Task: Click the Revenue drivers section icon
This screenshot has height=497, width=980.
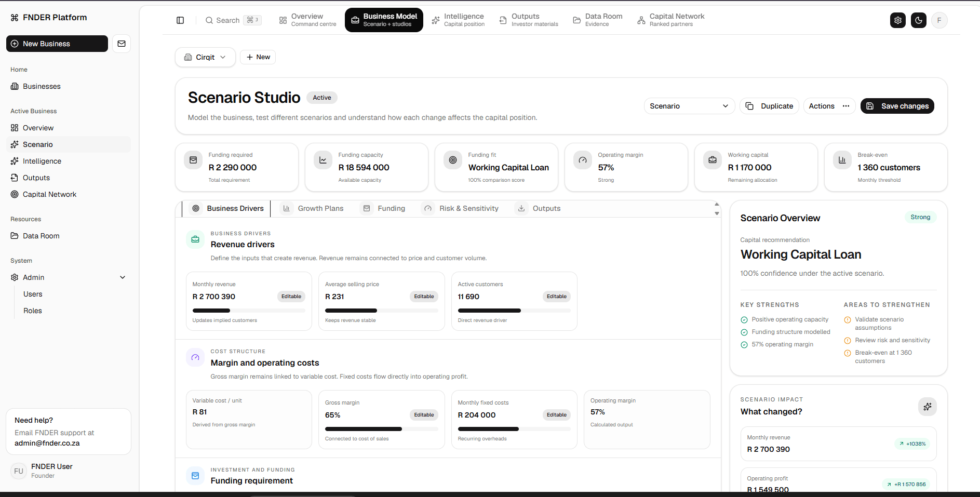Action: click(195, 239)
